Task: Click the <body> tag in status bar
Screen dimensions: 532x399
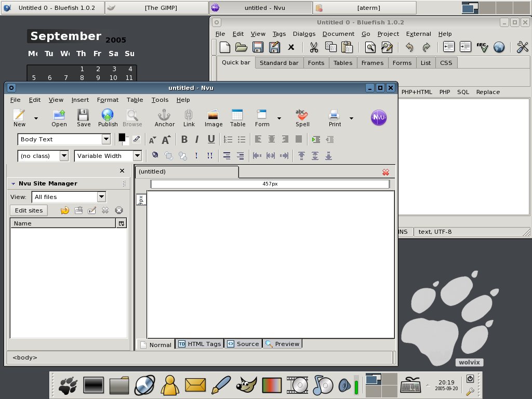Action: [25, 357]
